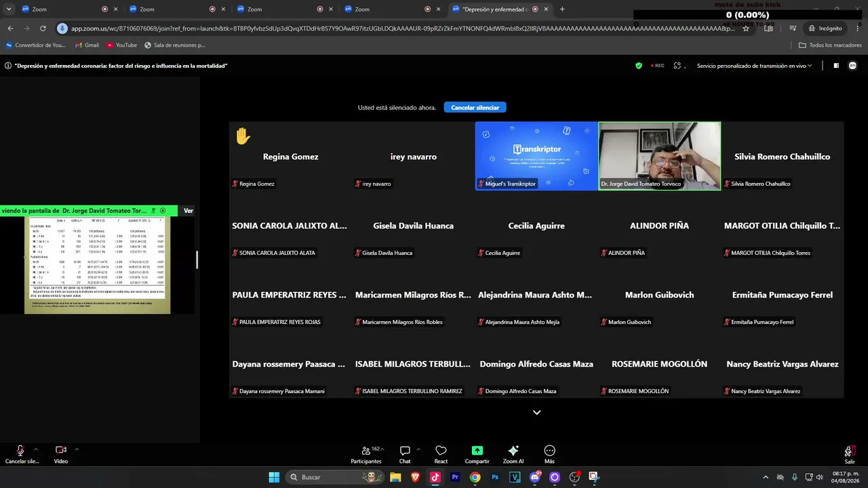Image resolution: width=868 pixels, height=488 pixels.
Task: Open the Sala de reuniones bookmark
Action: (175, 45)
